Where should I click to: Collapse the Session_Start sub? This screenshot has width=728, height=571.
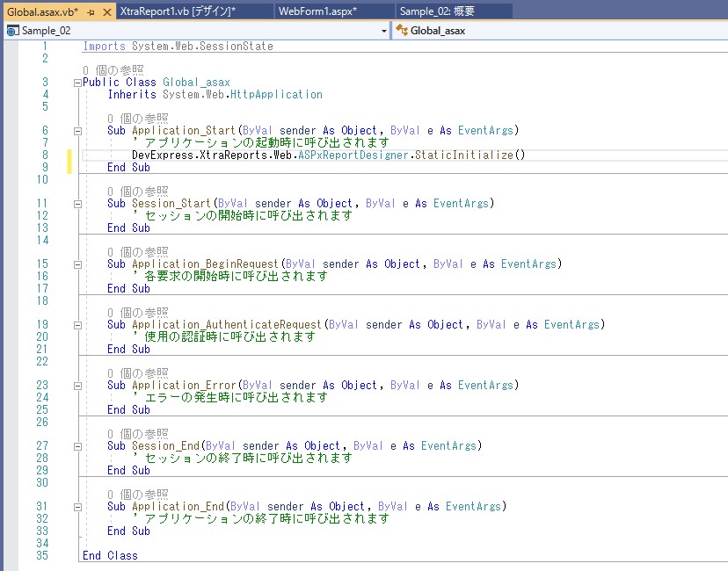[x=77, y=204]
